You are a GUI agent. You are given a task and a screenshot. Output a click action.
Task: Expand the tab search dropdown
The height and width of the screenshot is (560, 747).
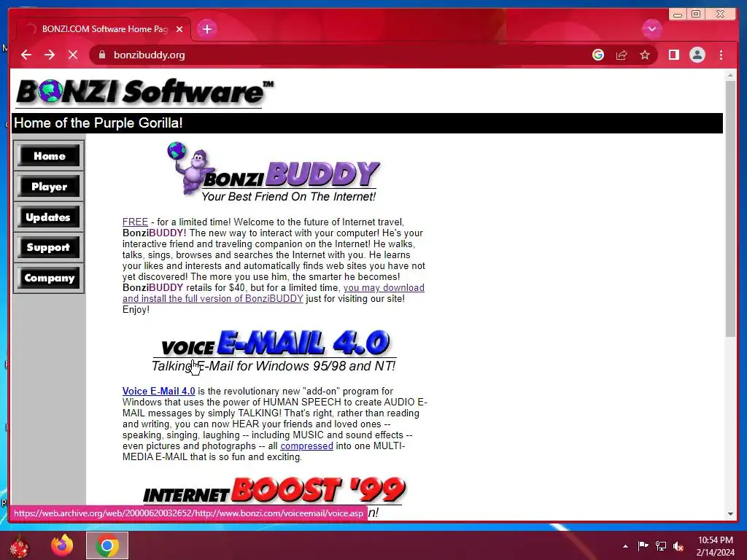tap(651, 29)
